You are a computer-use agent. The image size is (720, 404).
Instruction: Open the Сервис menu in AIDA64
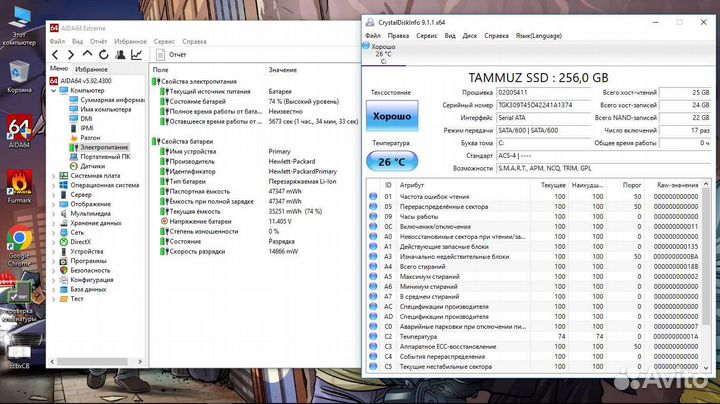(164, 41)
